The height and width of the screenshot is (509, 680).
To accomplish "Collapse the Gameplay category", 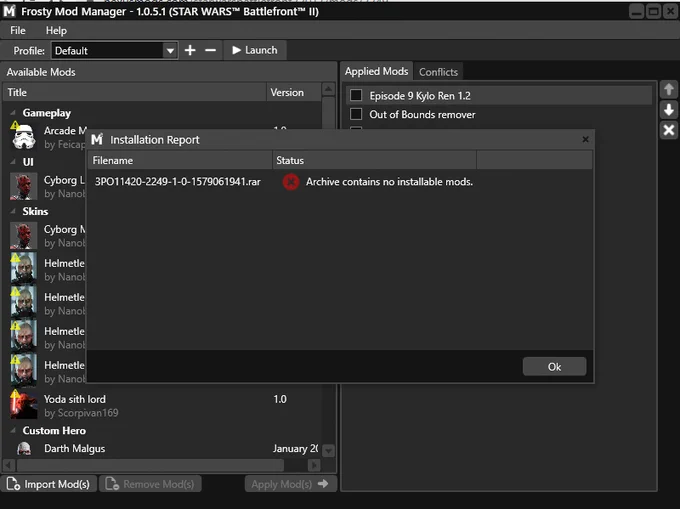I will [13, 113].
